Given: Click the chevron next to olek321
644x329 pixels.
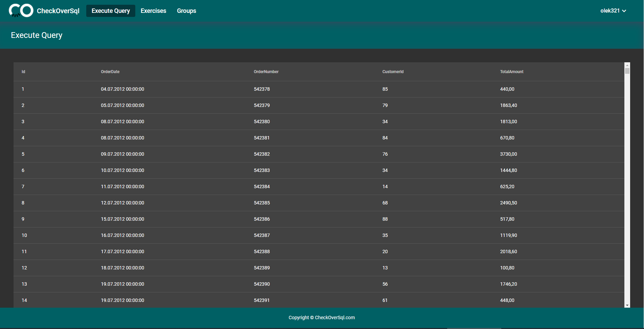Looking at the screenshot, I should [624, 11].
